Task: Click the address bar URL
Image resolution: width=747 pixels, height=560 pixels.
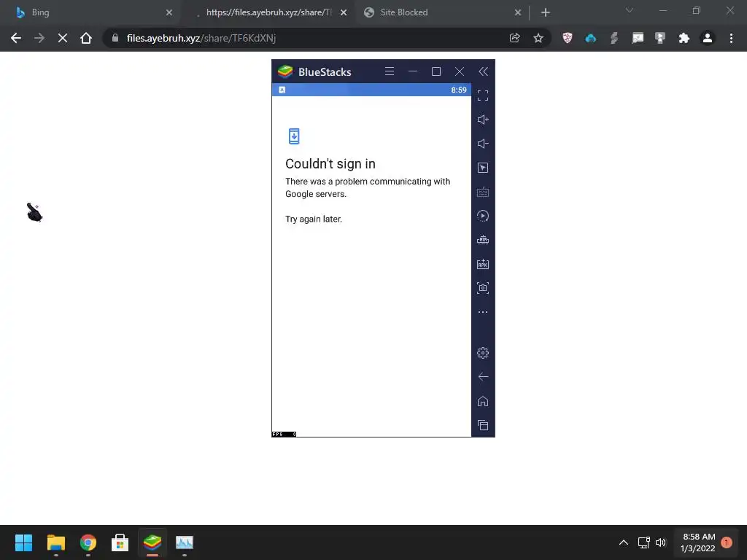Action: 201,38
